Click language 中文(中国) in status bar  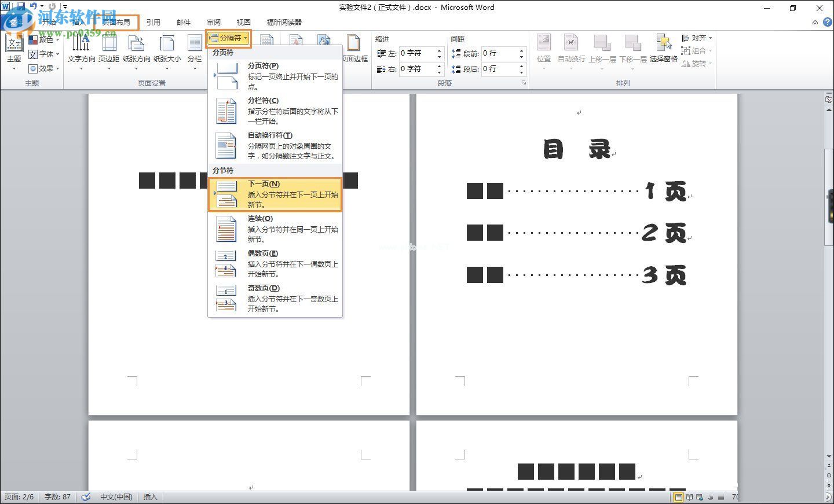[116, 497]
